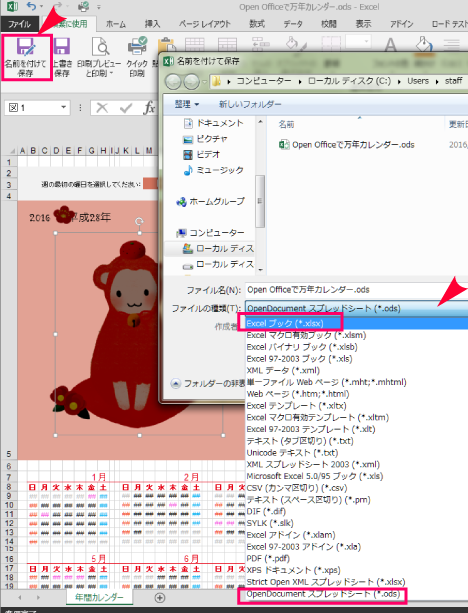Image resolution: width=468 pixels, height=613 pixels.
Task: Open the 挿入 ribbon tab
Action: 152,24
